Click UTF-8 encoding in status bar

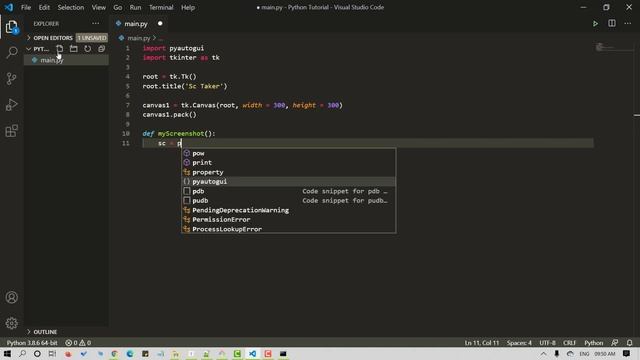click(547, 343)
